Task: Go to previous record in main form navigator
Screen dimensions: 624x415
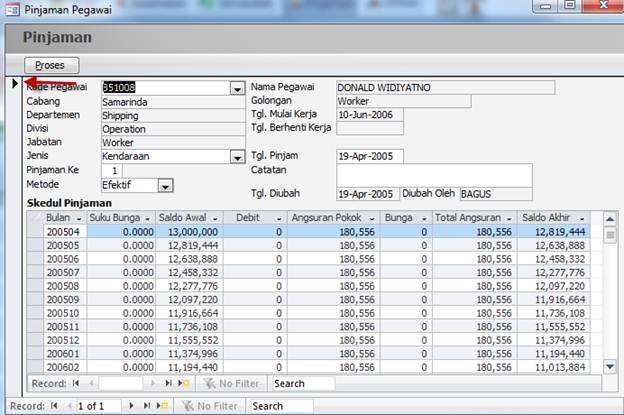Action: point(70,406)
